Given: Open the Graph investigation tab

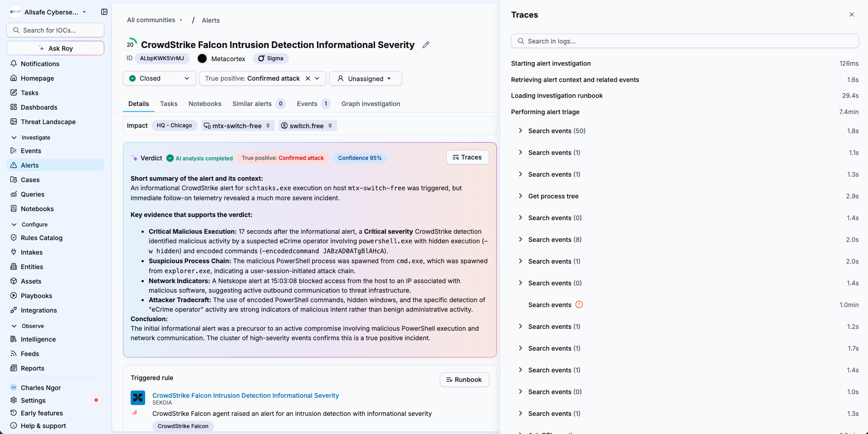Looking at the screenshot, I should 371,104.
